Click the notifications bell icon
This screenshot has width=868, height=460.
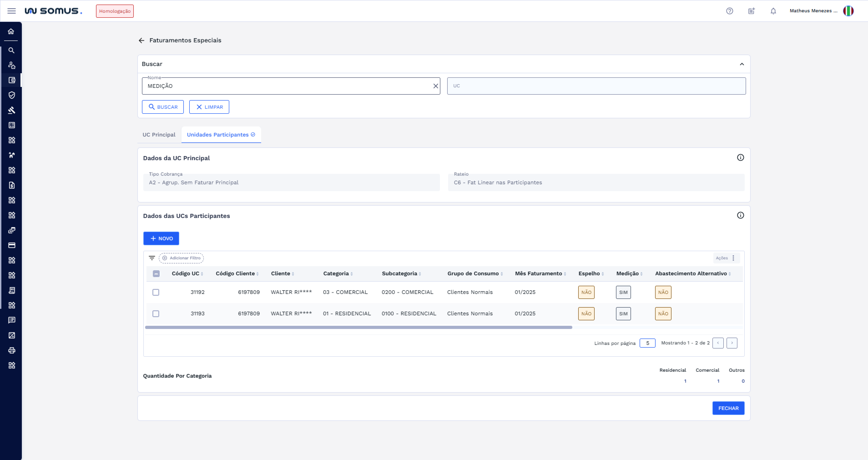coord(773,11)
